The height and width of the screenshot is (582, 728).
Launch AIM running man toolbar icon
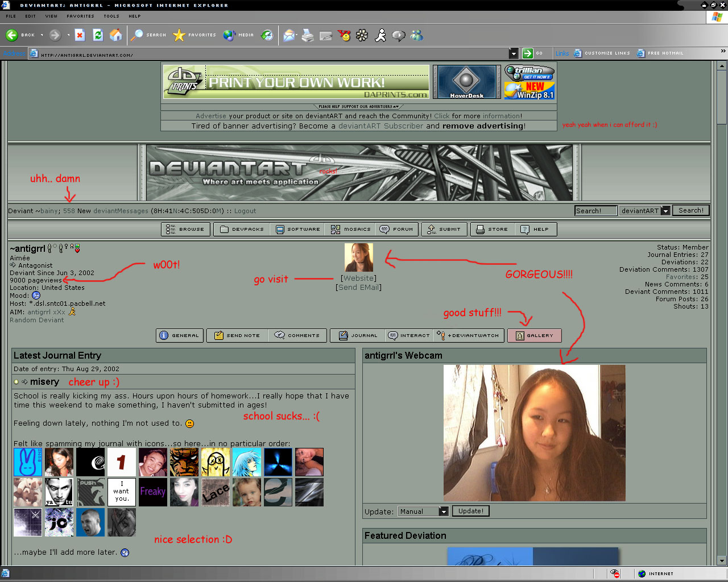(x=380, y=36)
